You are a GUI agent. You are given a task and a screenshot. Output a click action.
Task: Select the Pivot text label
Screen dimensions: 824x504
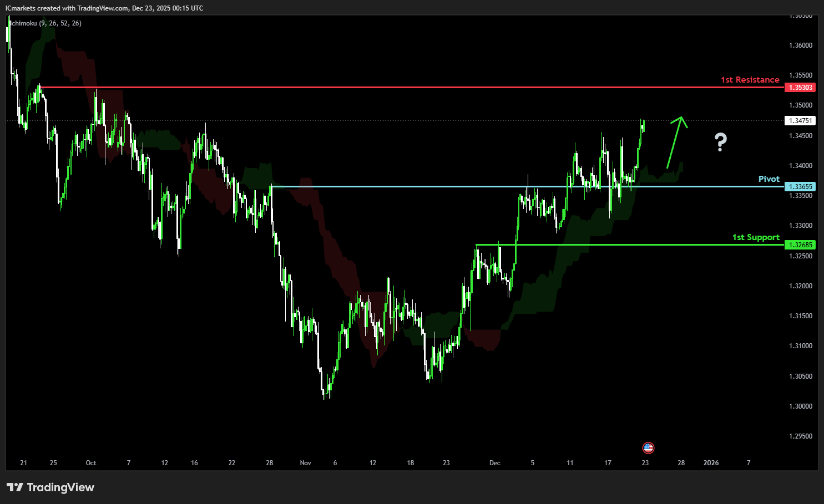[x=769, y=179]
